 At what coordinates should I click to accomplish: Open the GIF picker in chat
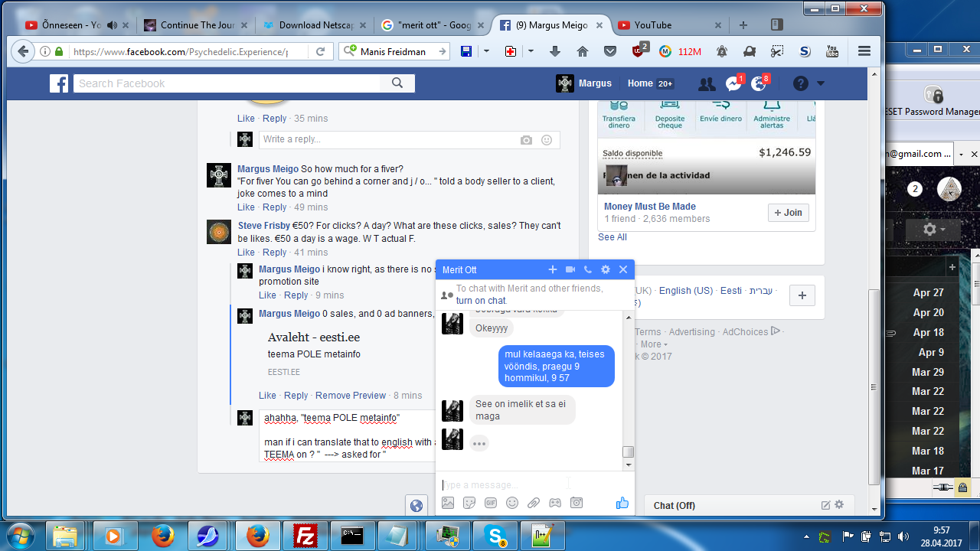pyautogui.click(x=491, y=503)
